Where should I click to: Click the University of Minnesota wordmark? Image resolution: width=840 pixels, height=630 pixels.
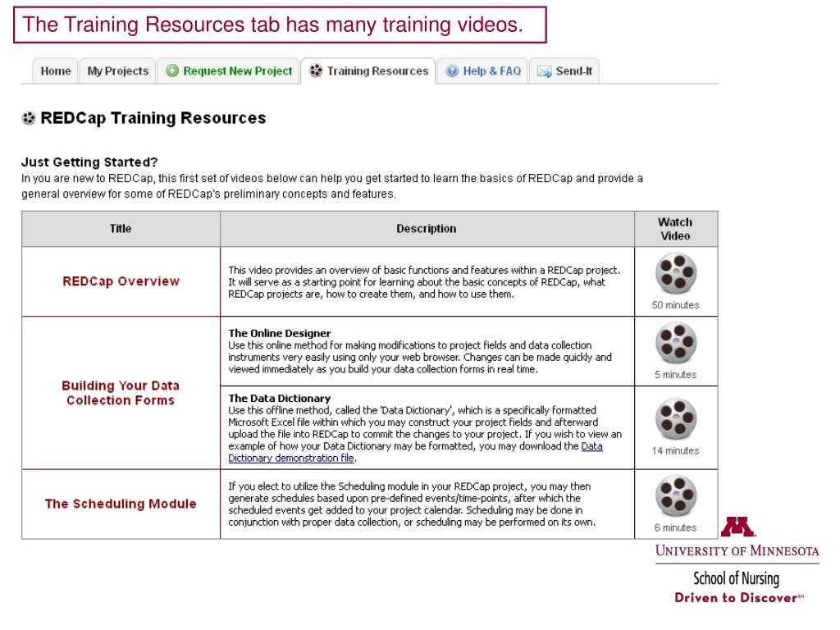click(x=737, y=550)
